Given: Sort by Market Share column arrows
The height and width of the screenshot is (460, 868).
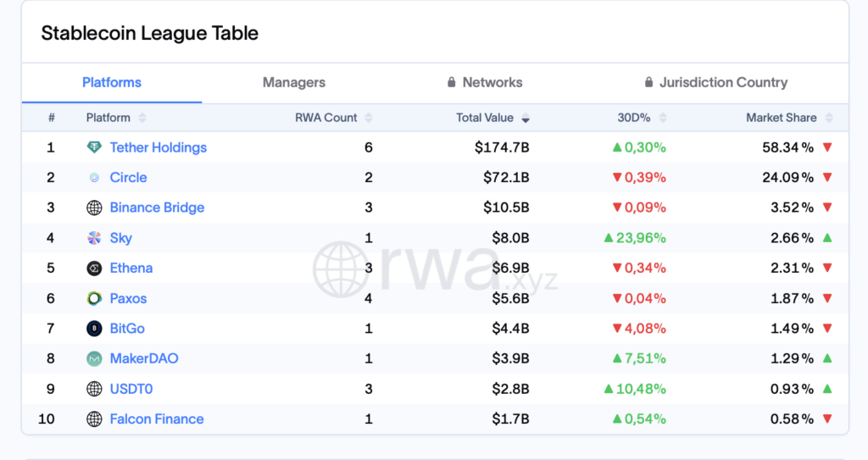Looking at the screenshot, I should click(x=829, y=119).
